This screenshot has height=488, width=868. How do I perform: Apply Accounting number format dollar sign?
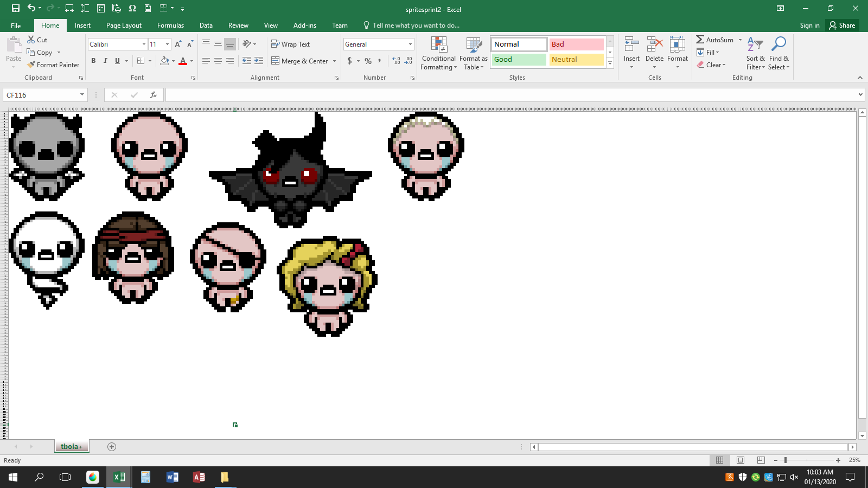pyautogui.click(x=349, y=61)
